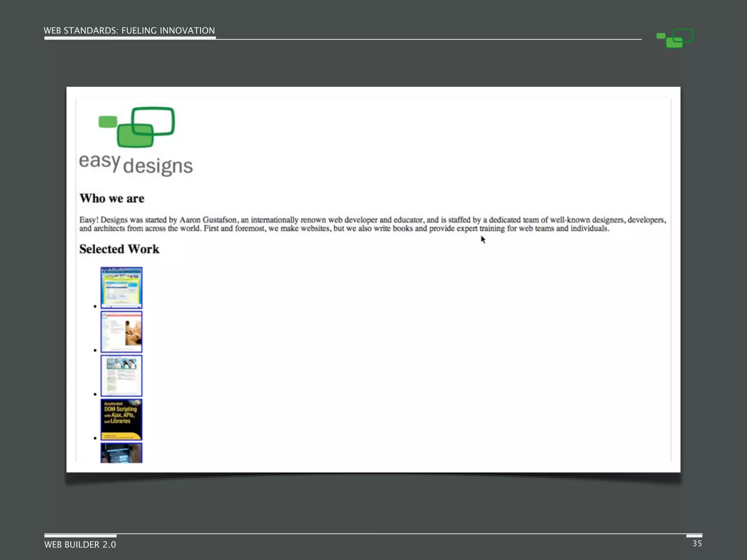Click the bullet beside the DOM Scripting thumbnail
Screen dimensions: 747x560
point(95,438)
